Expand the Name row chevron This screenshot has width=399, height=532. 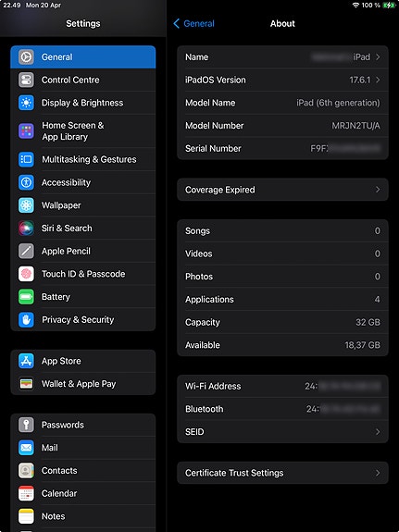tap(378, 57)
